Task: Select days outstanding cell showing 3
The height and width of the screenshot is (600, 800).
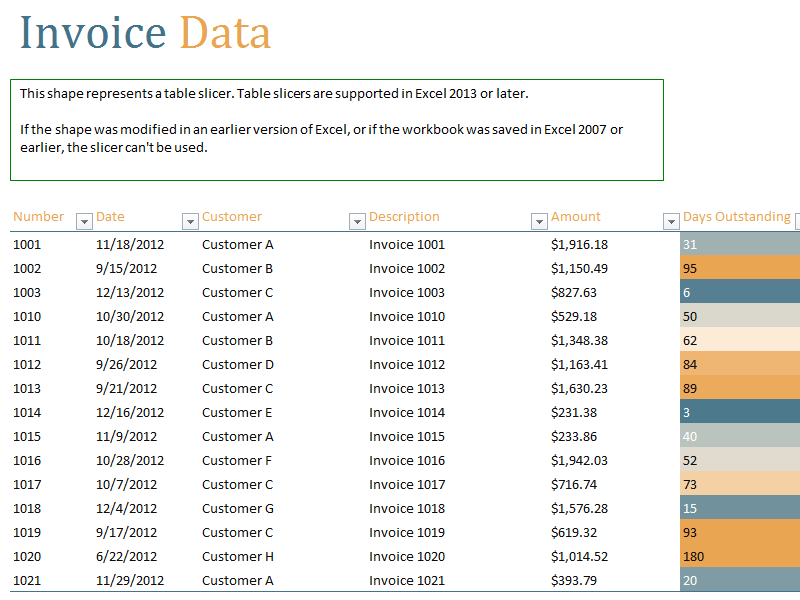Action: (740, 412)
